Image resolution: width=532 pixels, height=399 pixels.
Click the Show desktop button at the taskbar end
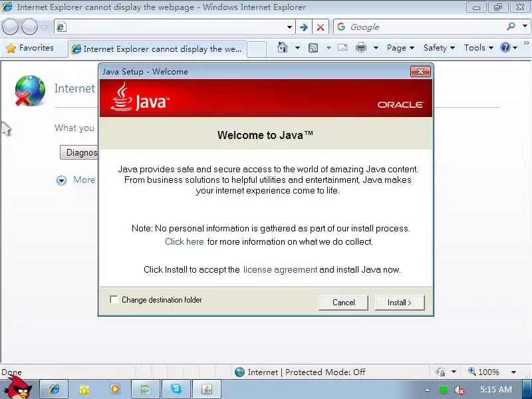point(527,389)
